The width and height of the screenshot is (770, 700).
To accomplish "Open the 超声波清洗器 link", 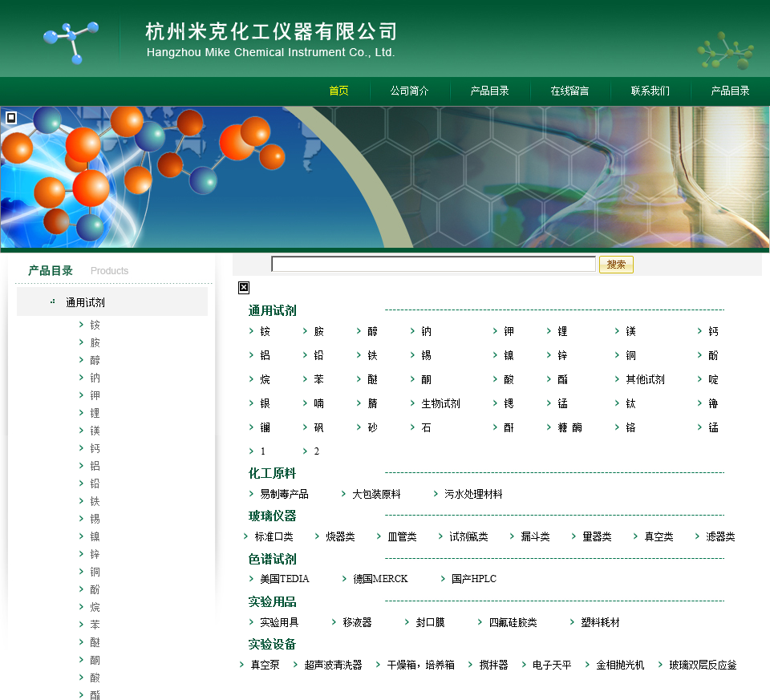I will coord(333,666).
